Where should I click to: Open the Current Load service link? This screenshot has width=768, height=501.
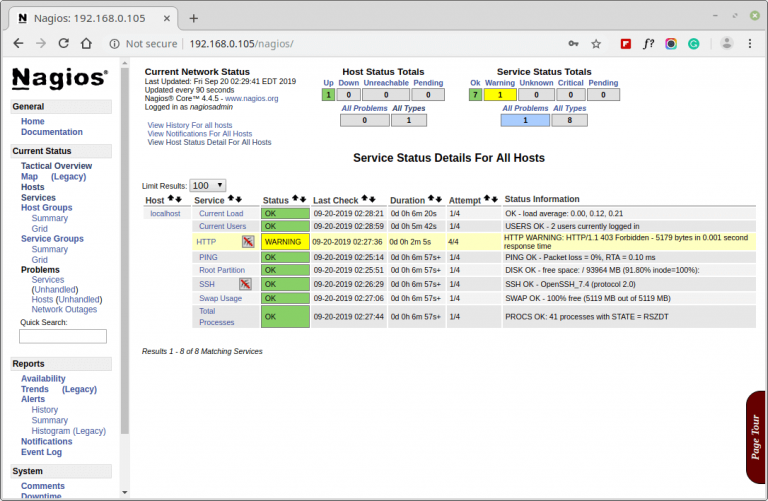point(220,213)
